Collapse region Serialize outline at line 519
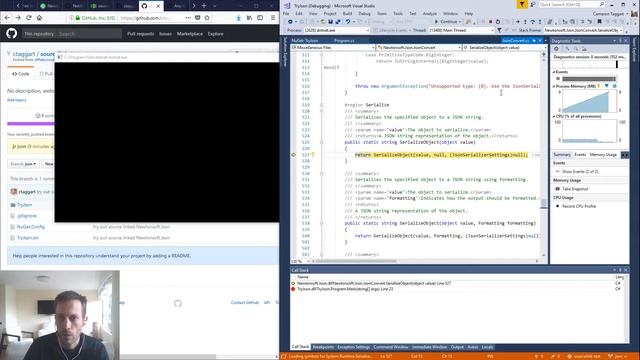The image size is (640, 360). click(322, 105)
